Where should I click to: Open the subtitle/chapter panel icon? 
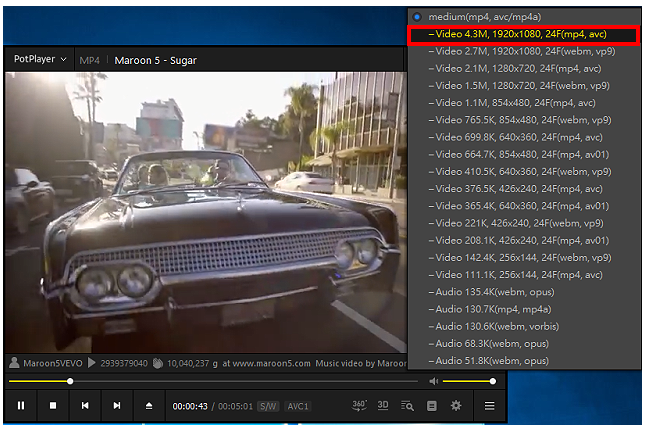point(431,406)
